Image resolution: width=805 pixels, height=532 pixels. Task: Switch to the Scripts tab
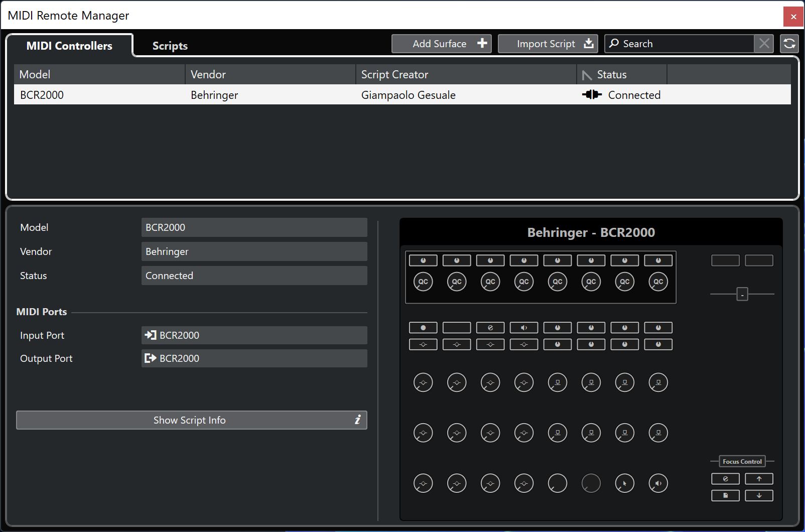(x=170, y=46)
